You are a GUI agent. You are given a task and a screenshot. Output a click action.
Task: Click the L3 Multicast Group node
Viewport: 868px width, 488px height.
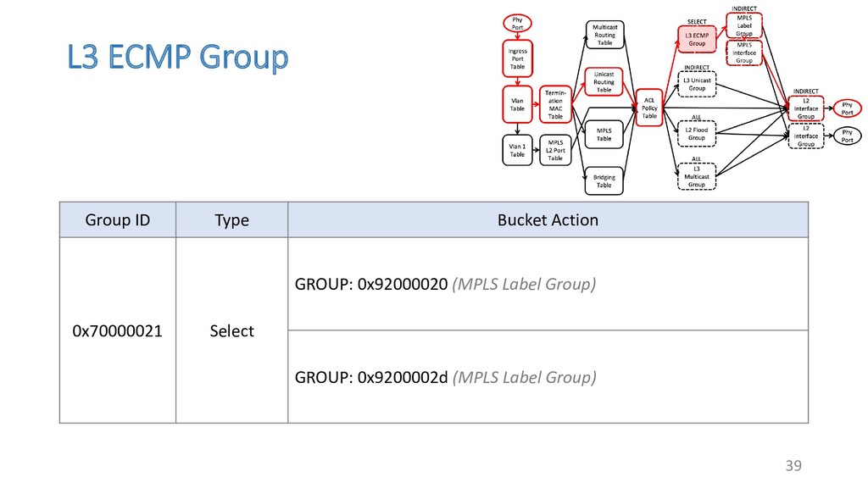coord(696,177)
